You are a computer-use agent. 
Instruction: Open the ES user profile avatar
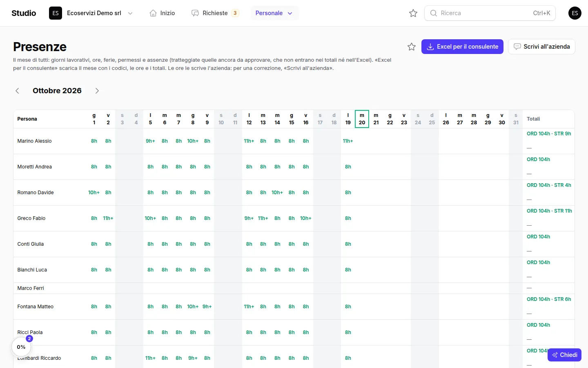[575, 13]
